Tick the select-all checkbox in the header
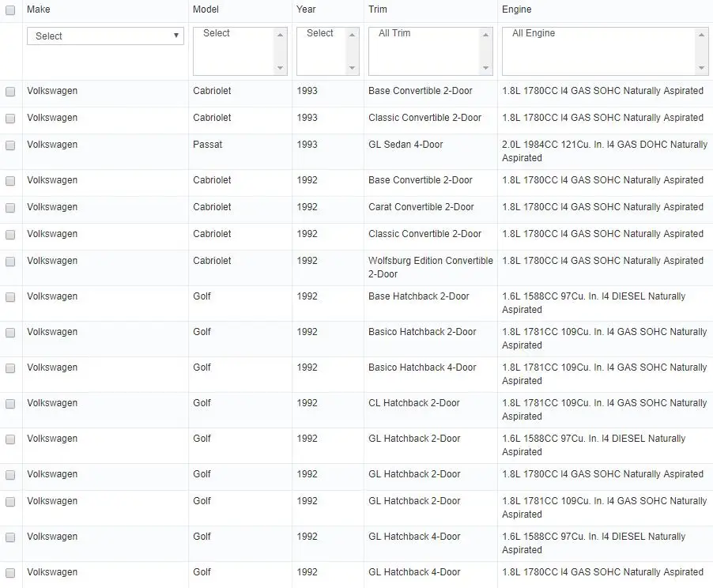713x588 pixels. pos(10,10)
